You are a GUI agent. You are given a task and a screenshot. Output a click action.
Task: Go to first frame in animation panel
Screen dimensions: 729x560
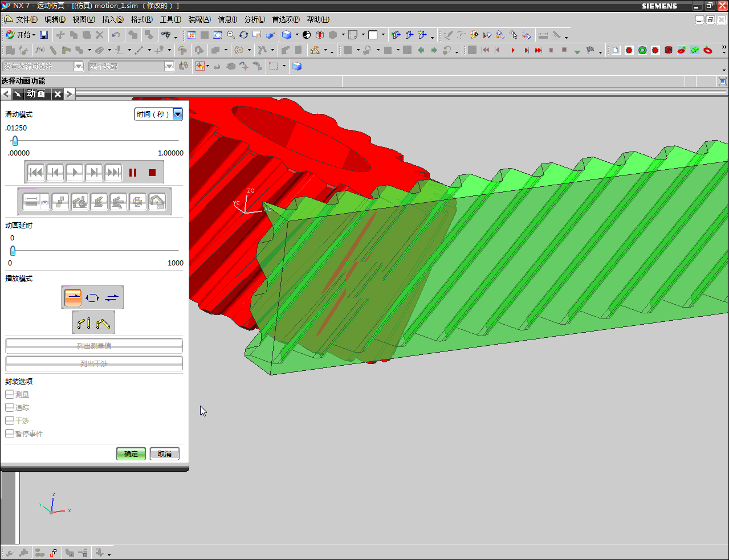pos(36,172)
